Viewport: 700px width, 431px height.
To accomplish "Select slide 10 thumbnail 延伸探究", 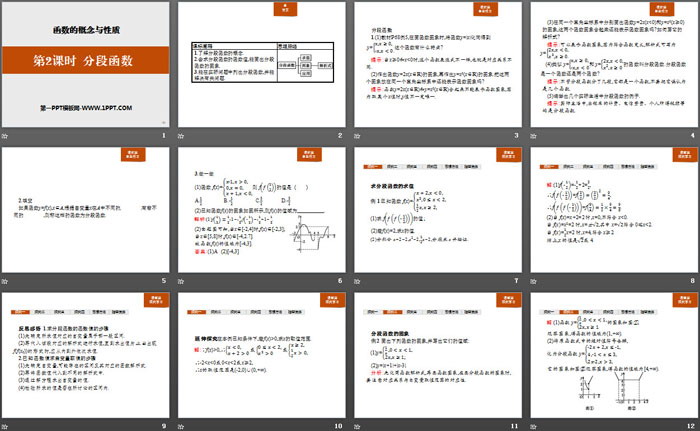I will 262,355.
